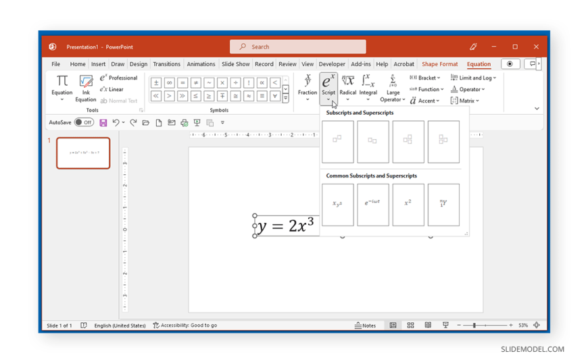
Task: Expand the Function dropdown
Action: [x=426, y=89]
